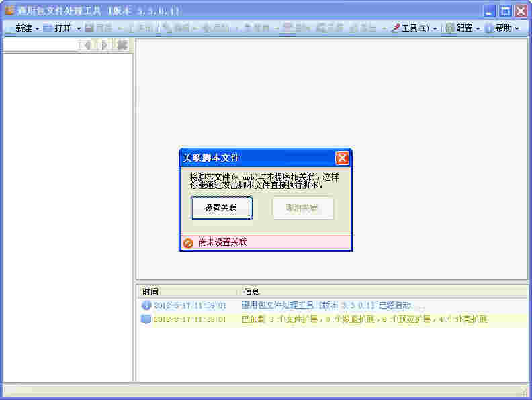Select the log message ending 已经启动
This screenshot has width=532, height=400.
tap(326, 305)
